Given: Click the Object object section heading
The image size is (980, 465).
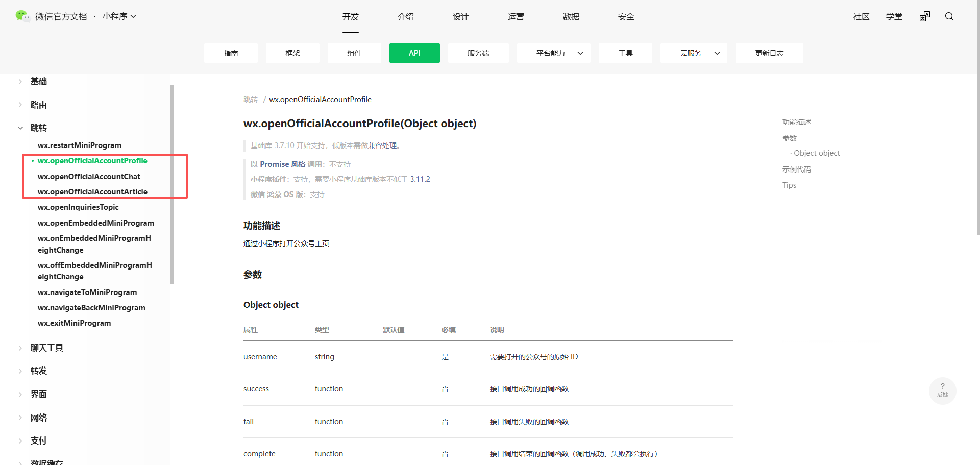Looking at the screenshot, I should [271, 305].
